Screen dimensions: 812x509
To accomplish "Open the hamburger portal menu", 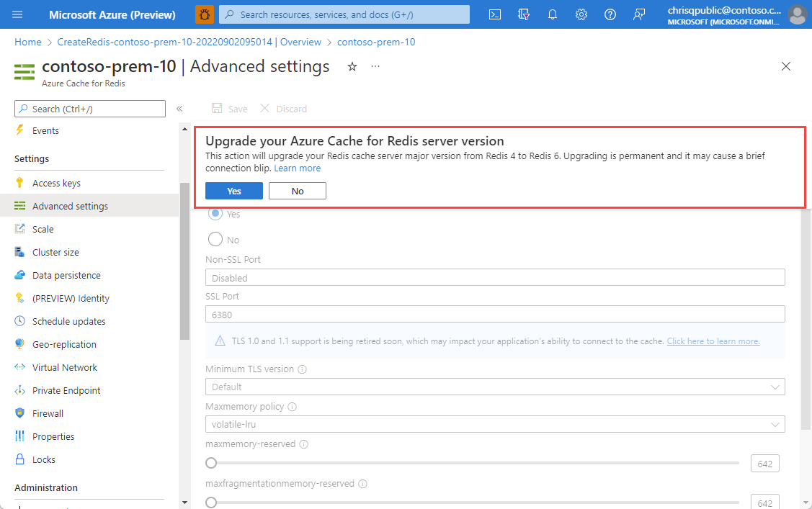I will [x=18, y=14].
